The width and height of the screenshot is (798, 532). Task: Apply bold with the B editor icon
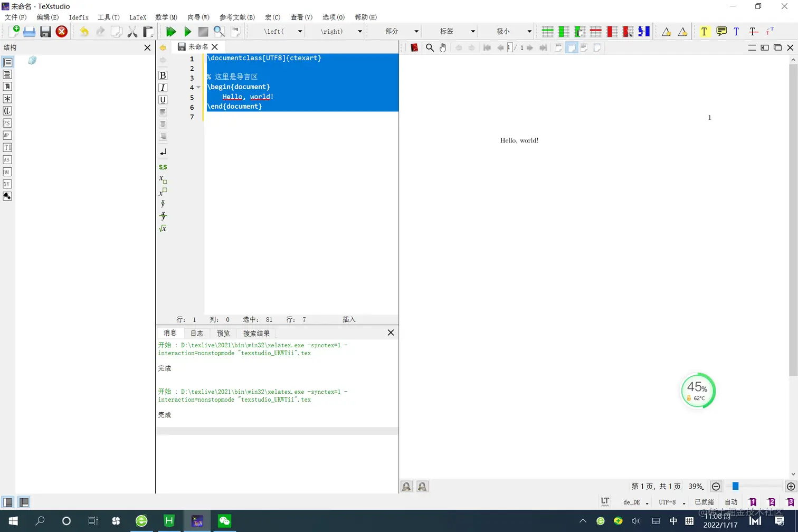pos(163,75)
